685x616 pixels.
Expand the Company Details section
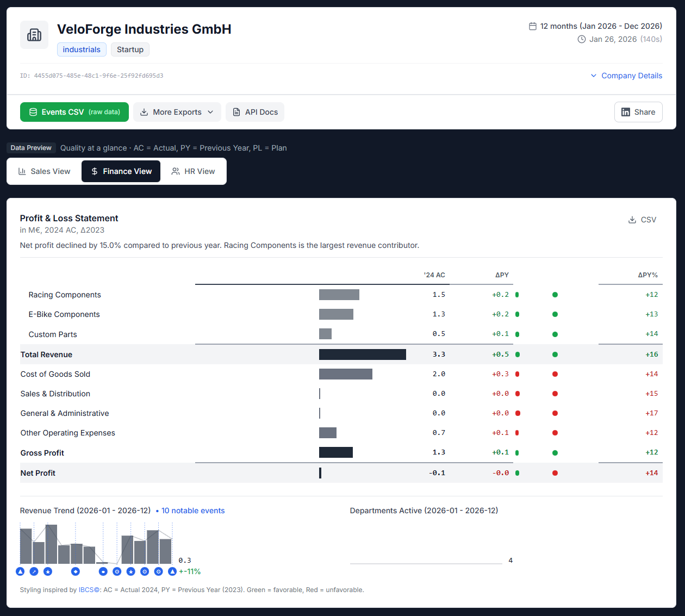631,76
